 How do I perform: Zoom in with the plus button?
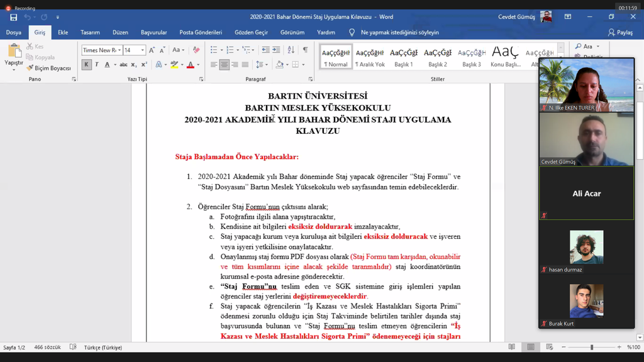[x=619, y=347]
